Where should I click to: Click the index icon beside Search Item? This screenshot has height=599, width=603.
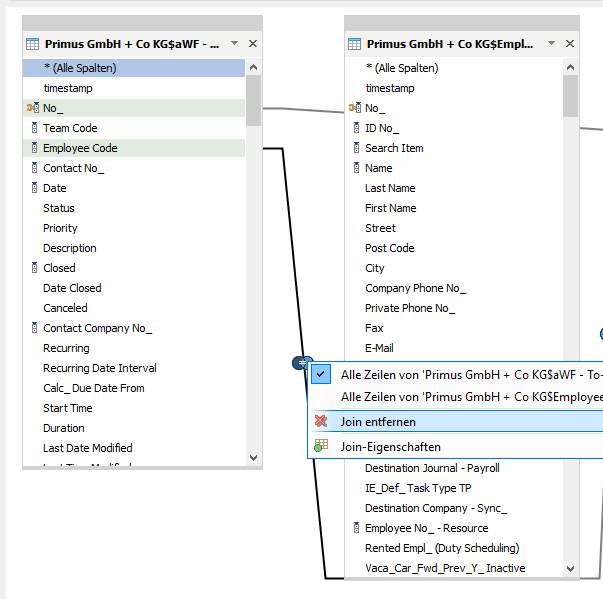[x=356, y=148]
